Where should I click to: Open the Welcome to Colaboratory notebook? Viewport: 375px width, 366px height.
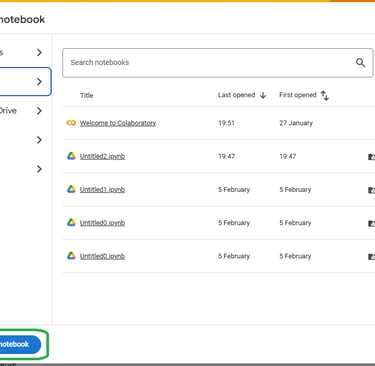[118, 123]
